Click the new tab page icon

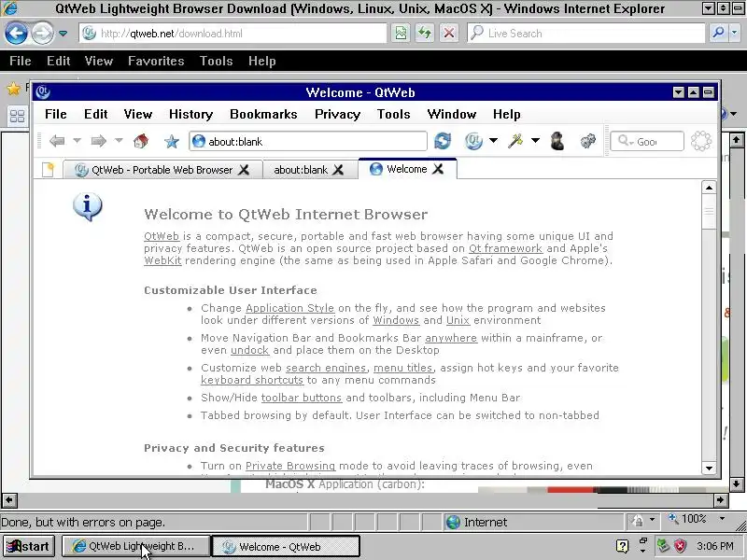[49, 170]
